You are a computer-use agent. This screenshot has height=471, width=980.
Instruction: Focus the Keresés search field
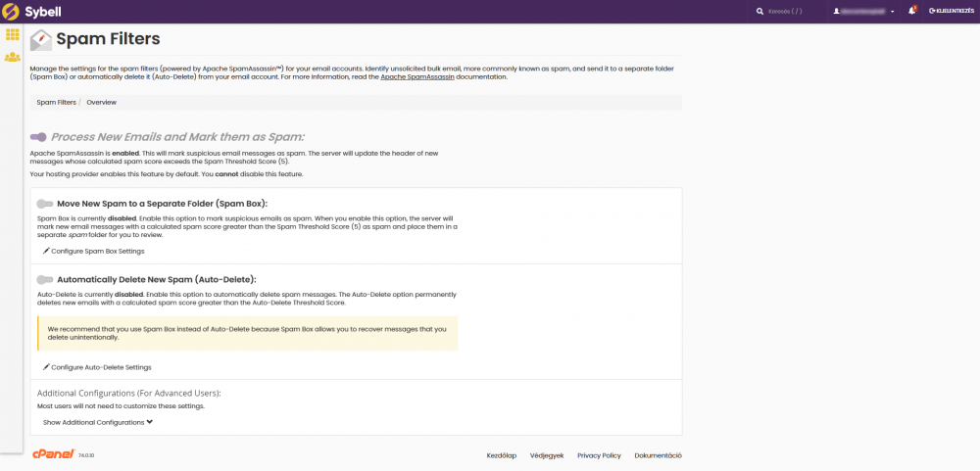click(787, 11)
